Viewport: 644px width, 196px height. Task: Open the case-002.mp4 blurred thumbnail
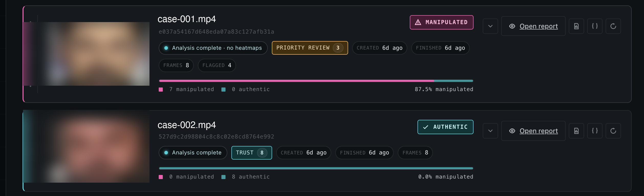click(x=86, y=146)
